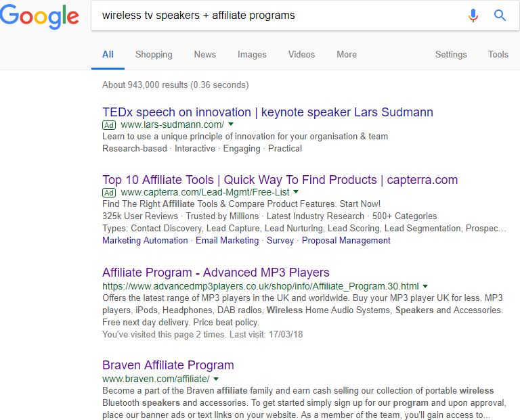Switch to the News tab
Viewport: 520px width, 420px height.
pyautogui.click(x=204, y=55)
